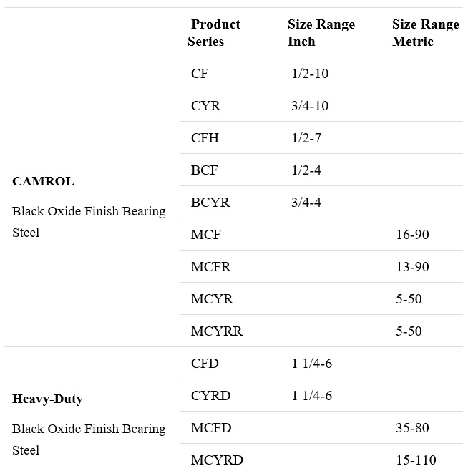Click the Size Range Inch header
The width and height of the screenshot is (463, 476).
pos(321,33)
